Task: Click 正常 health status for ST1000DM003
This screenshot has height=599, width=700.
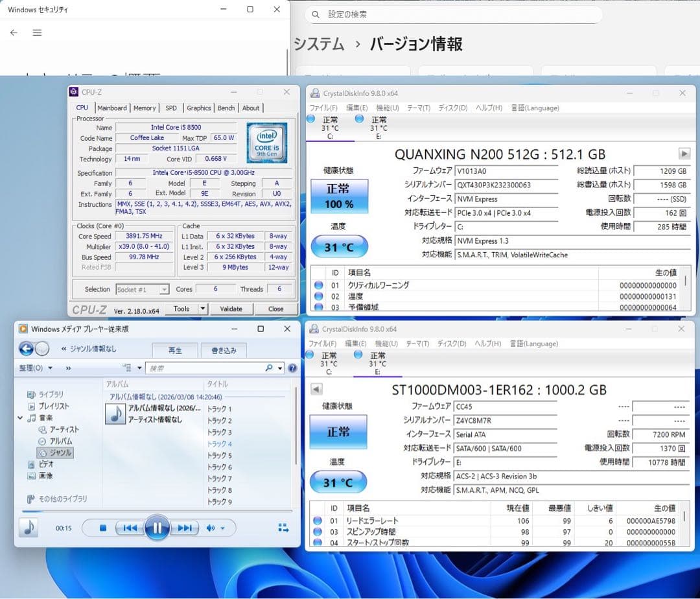Action: pyautogui.click(x=338, y=432)
